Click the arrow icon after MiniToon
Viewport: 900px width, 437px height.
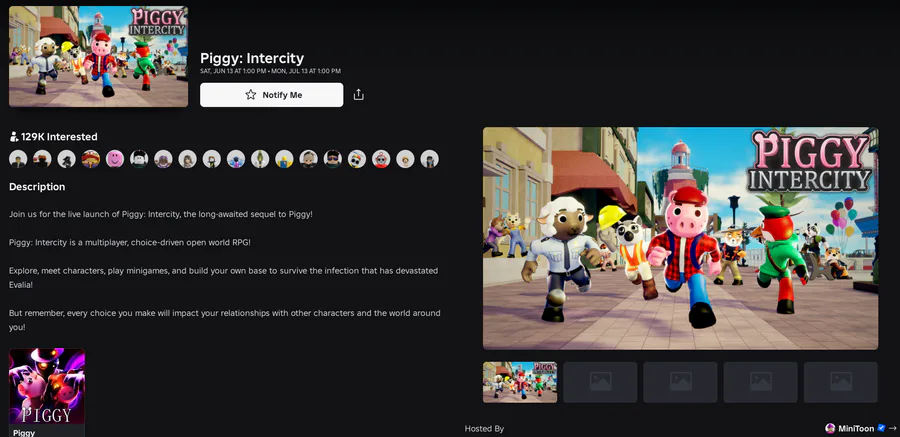(x=892, y=428)
